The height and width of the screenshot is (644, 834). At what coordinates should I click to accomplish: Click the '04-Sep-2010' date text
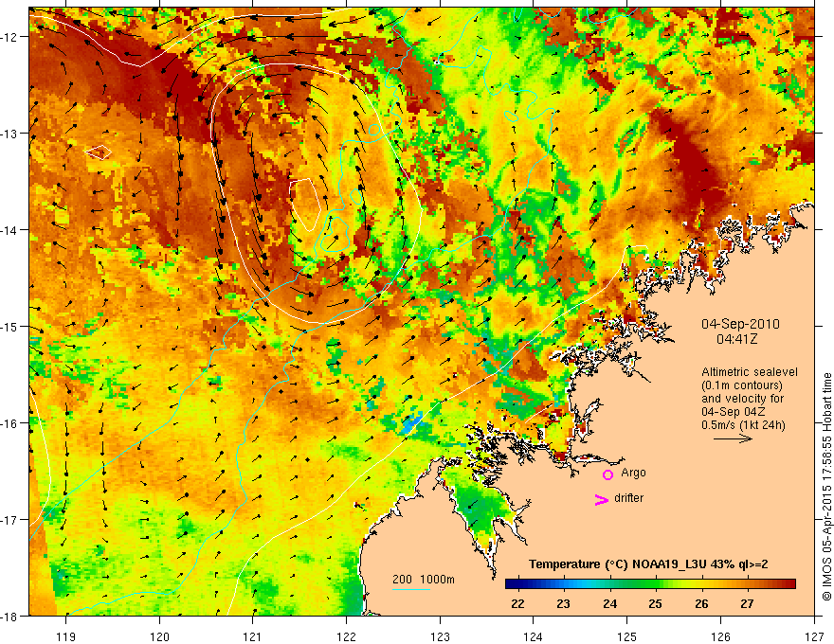740,324
